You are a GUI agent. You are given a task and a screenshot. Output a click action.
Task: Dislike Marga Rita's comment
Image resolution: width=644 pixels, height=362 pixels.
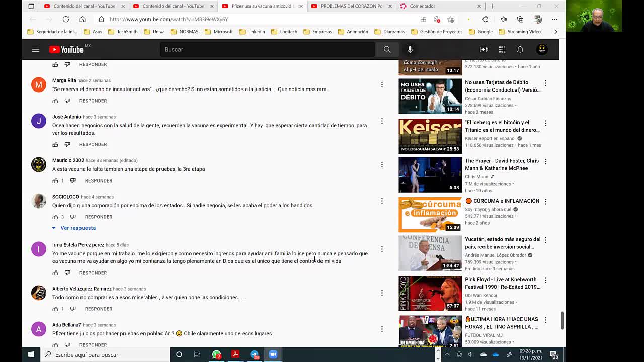[67, 101]
